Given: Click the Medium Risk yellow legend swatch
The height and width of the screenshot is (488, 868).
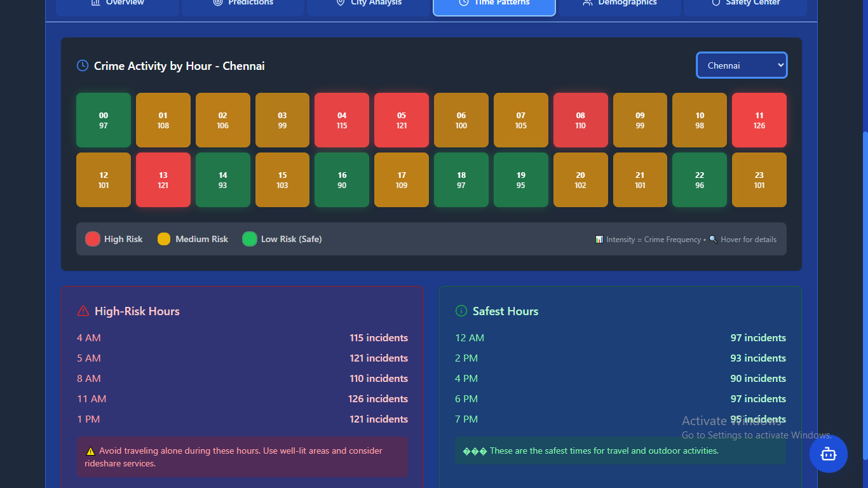Looking at the screenshot, I should 164,239.
